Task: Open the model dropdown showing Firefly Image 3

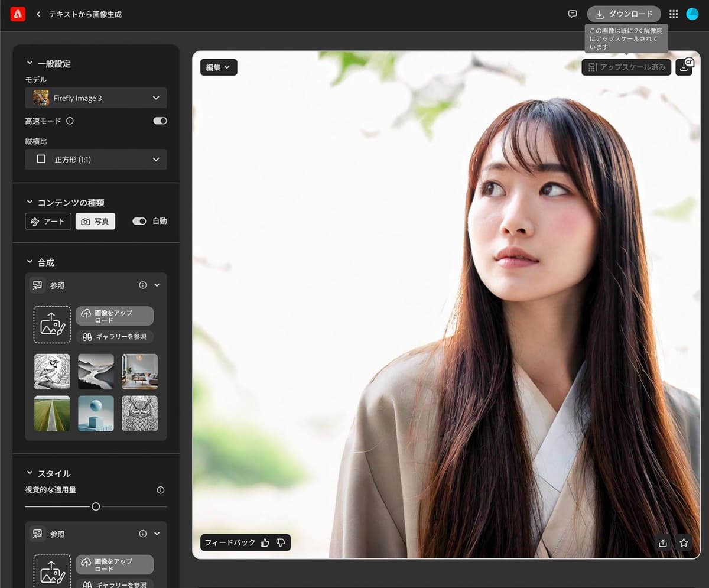Action: (x=96, y=98)
